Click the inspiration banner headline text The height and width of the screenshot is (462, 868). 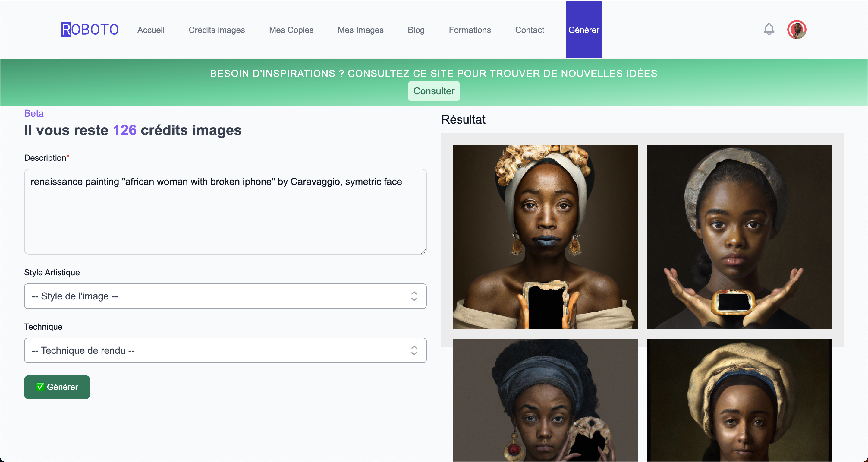click(x=434, y=73)
